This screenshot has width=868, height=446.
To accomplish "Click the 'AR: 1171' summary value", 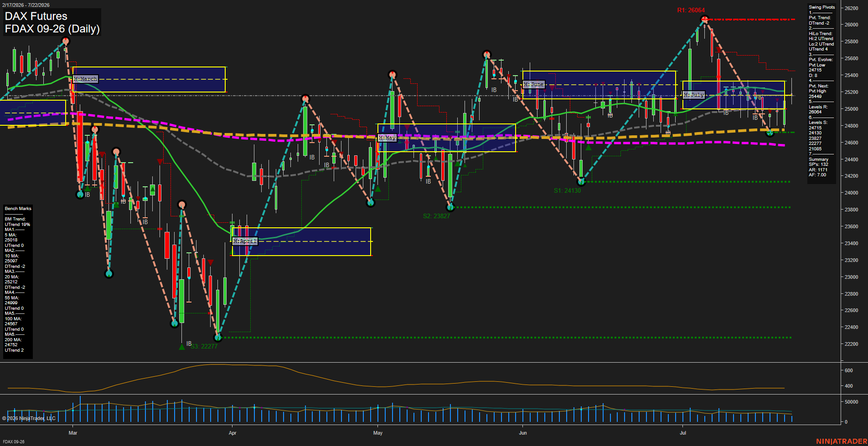I will point(818,170).
